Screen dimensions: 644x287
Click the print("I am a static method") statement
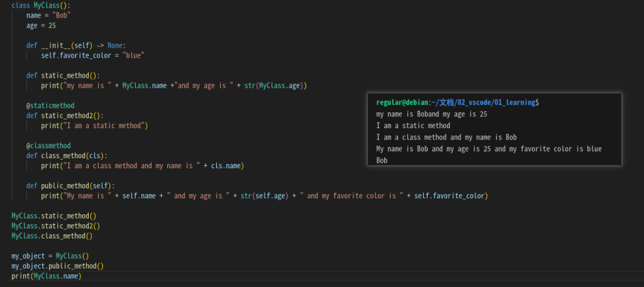click(x=94, y=126)
